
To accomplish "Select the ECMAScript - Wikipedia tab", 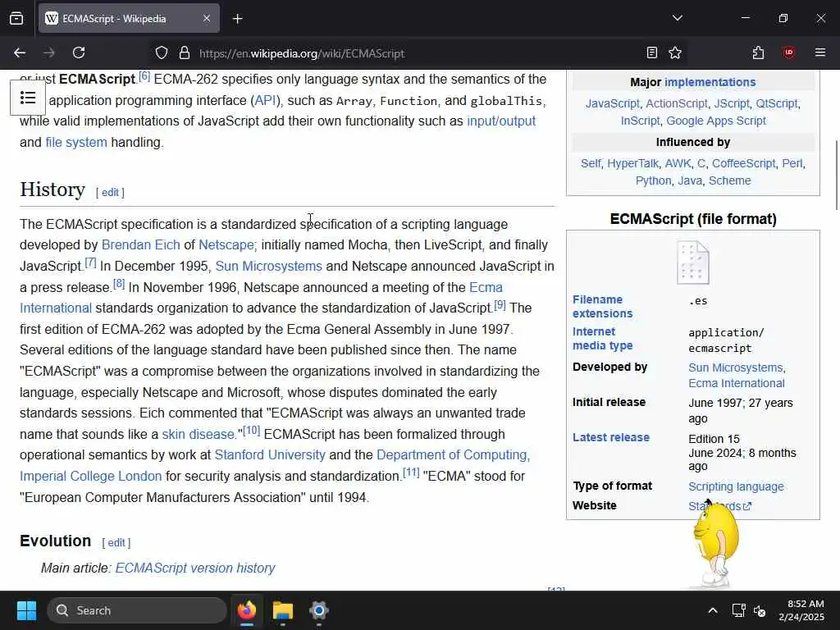I will (x=129, y=19).
